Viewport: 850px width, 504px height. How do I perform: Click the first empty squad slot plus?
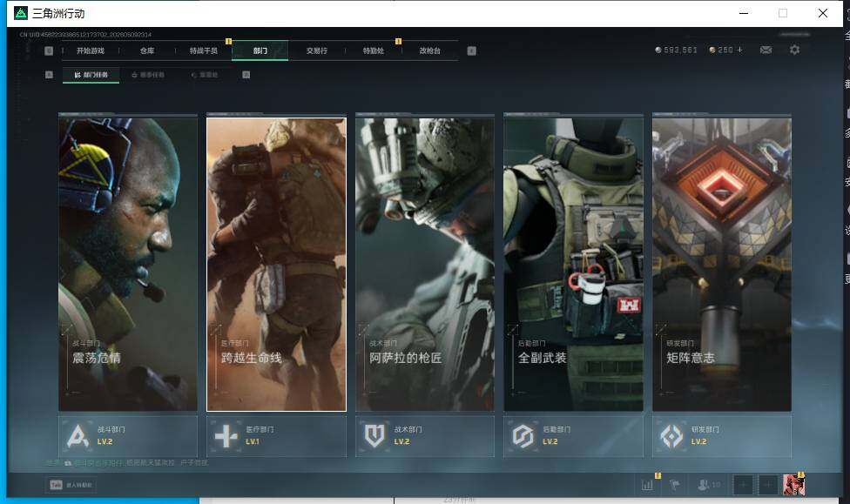[x=743, y=485]
